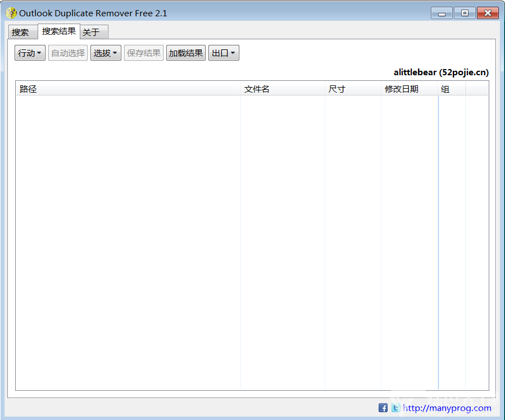Image resolution: width=505 pixels, height=420 pixels.
Task: Click the 加载结果 button
Action: [x=186, y=53]
